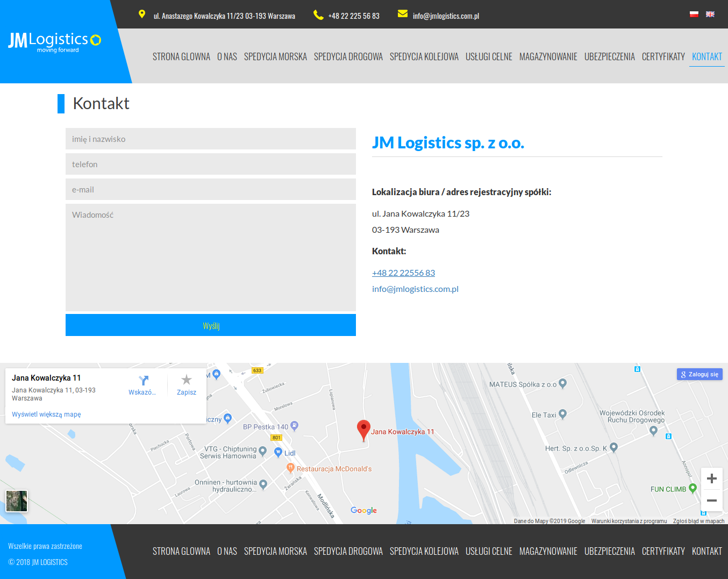This screenshot has width=728, height=579.
Task: Click the MATEUS Spółka z o.o marker
Action: pos(562,383)
